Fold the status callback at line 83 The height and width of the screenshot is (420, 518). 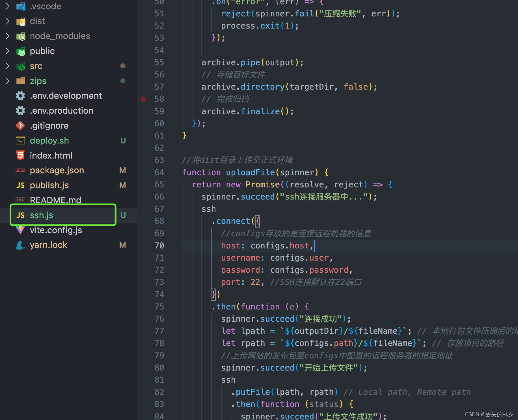[x=175, y=404]
